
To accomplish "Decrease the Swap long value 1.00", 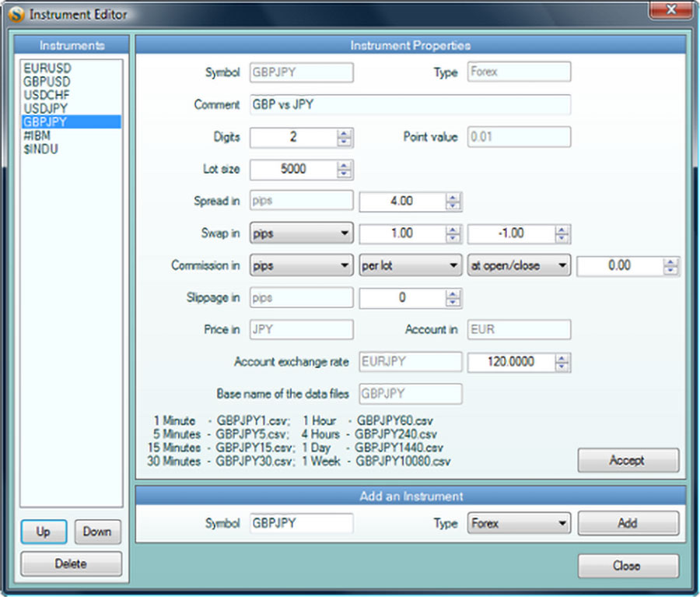I will (453, 238).
